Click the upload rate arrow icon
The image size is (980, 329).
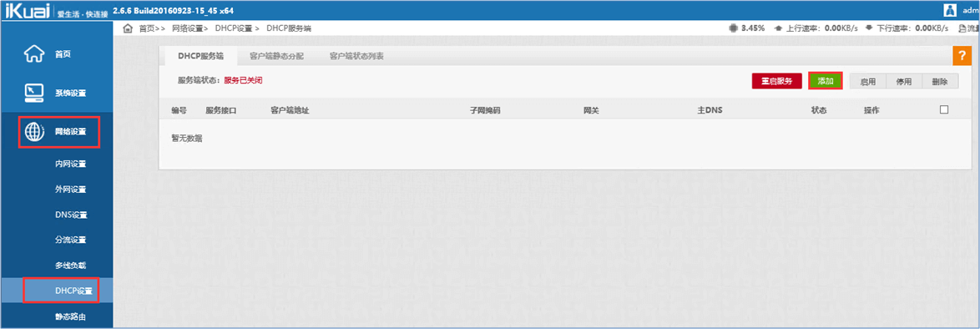(778, 28)
